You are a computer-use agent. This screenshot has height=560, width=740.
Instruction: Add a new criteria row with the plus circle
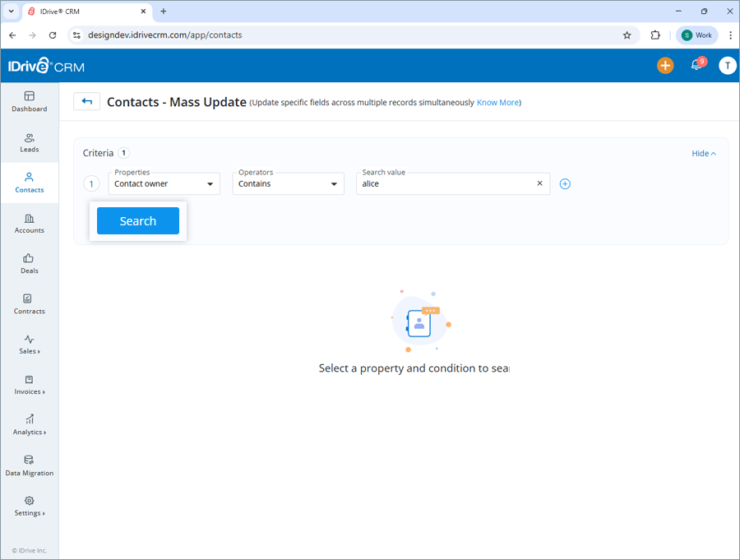pyautogui.click(x=565, y=183)
